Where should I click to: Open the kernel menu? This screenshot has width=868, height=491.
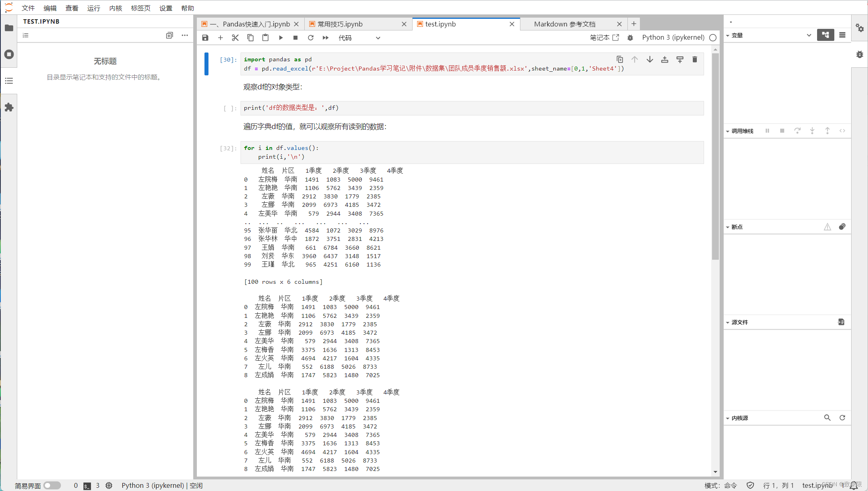(115, 8)
